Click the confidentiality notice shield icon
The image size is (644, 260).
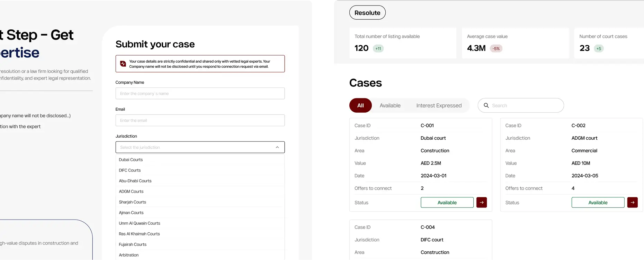[123, 64]
